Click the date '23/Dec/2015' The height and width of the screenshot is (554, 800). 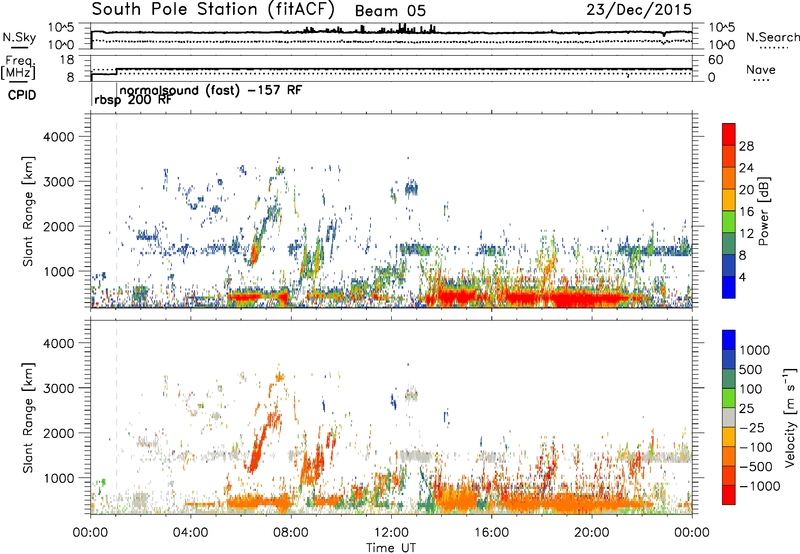(639, 9)
